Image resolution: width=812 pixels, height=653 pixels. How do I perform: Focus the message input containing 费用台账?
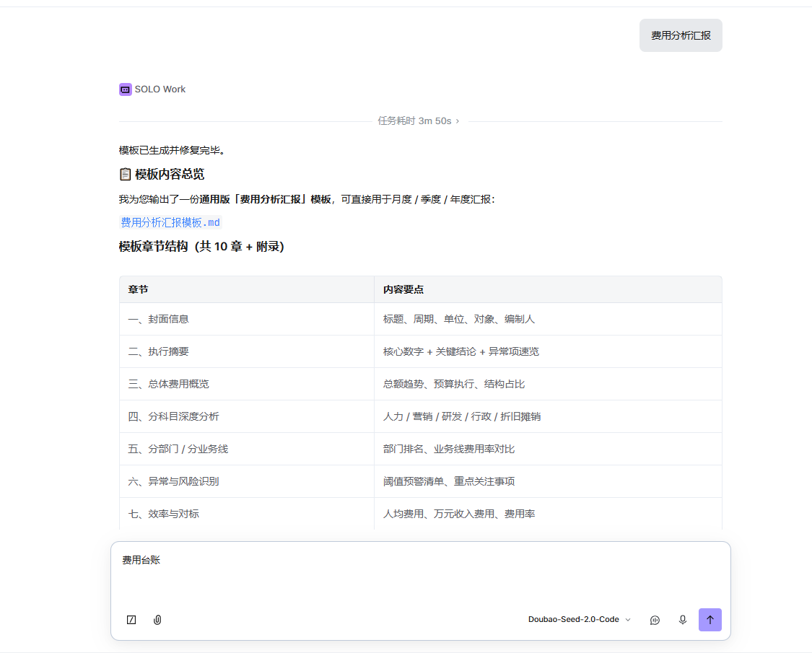point(421,574)
